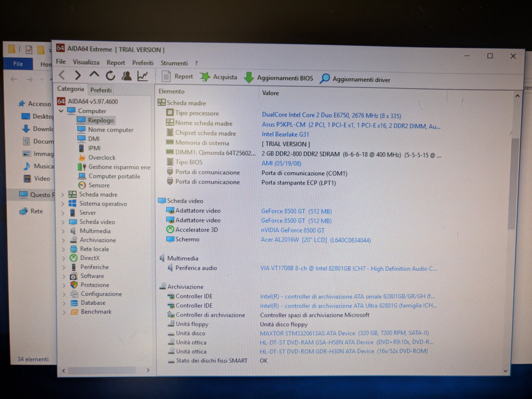Expand the DirectX tree node
The width and height of the screenshot is (532, 399).
63,258
